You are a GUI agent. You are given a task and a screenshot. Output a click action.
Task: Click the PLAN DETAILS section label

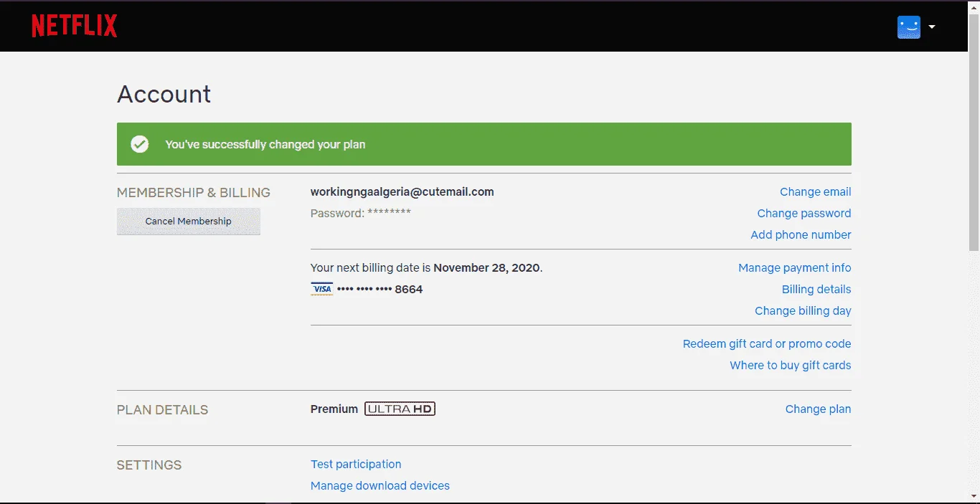pyautogui.click(x=163, y=409)
